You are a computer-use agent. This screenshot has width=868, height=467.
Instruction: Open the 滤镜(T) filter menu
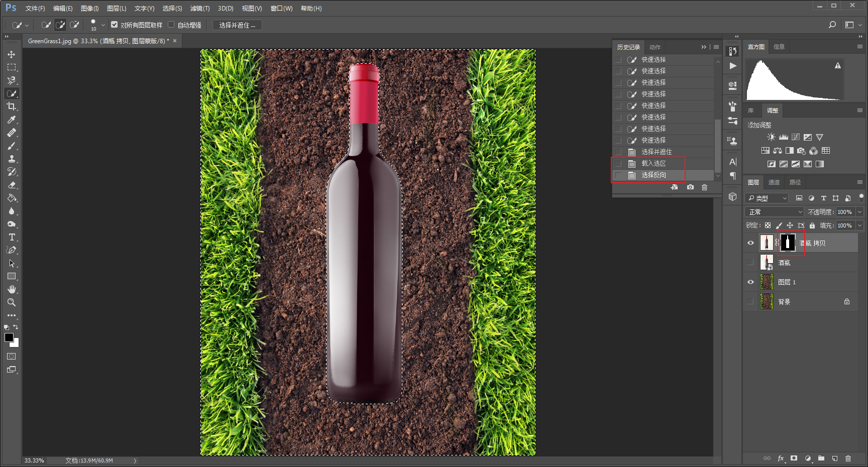[x=200, y=9]
